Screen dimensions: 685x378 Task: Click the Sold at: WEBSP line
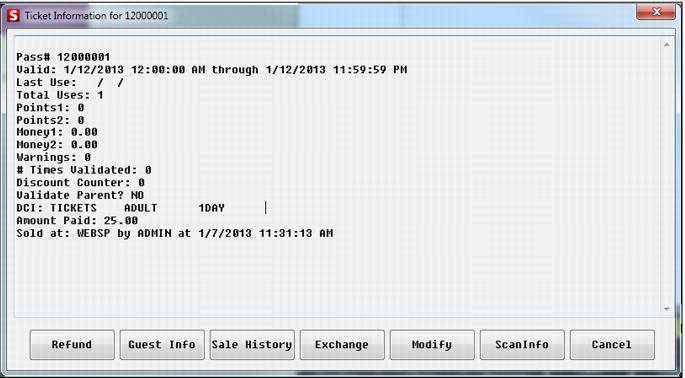[x=175, y=233]
